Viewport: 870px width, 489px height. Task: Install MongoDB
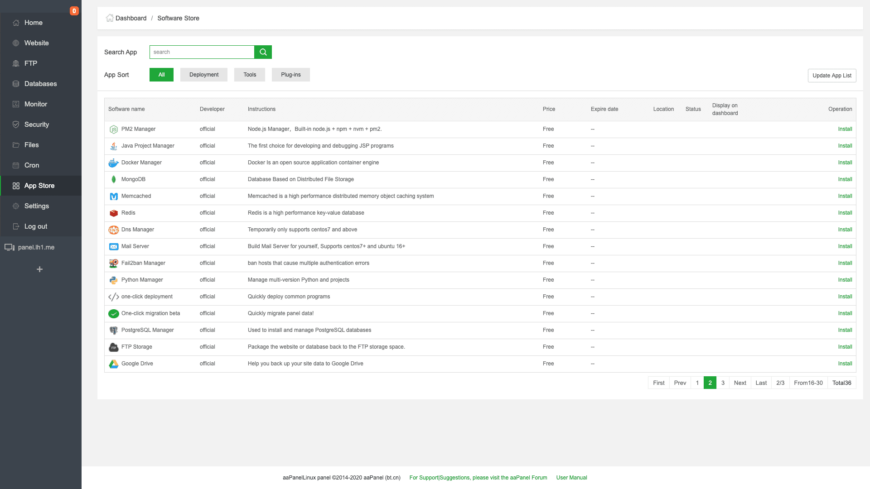click(x=844, y=179)
